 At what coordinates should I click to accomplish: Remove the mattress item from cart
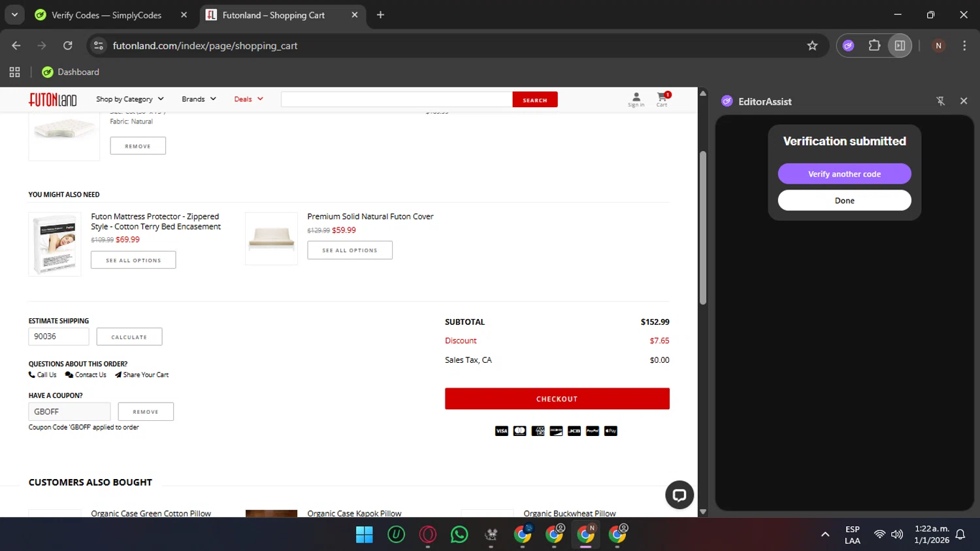tap(138, 146)
